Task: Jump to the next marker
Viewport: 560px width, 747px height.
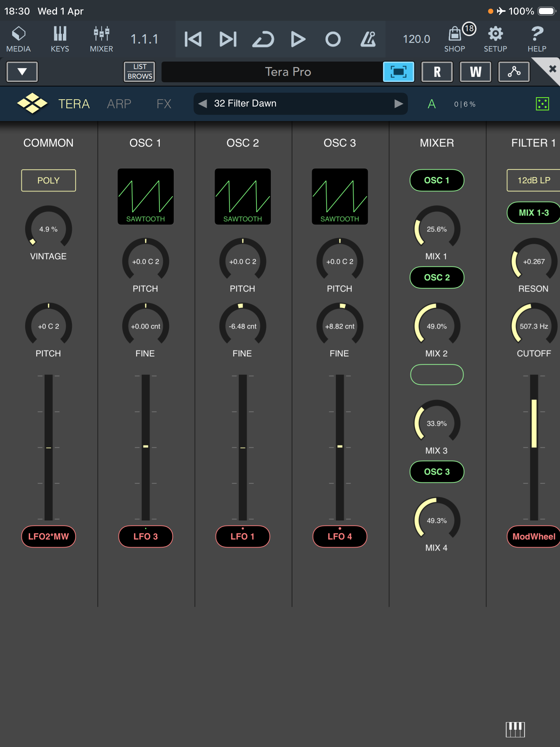Action: pos(228,39)
